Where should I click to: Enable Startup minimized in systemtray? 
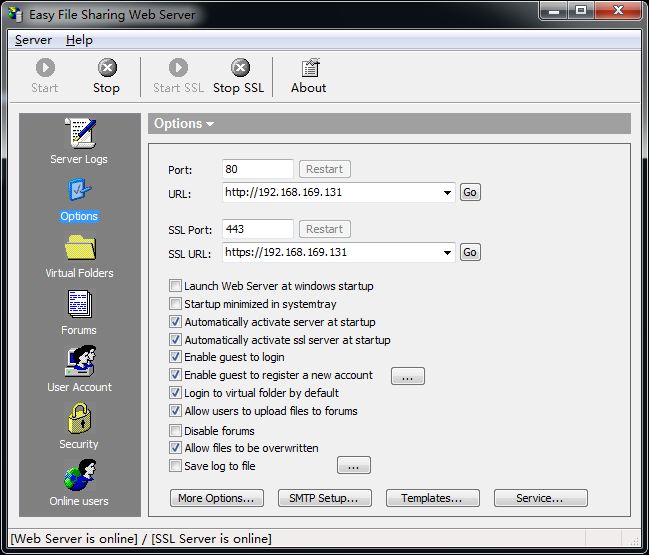(175, 304)
